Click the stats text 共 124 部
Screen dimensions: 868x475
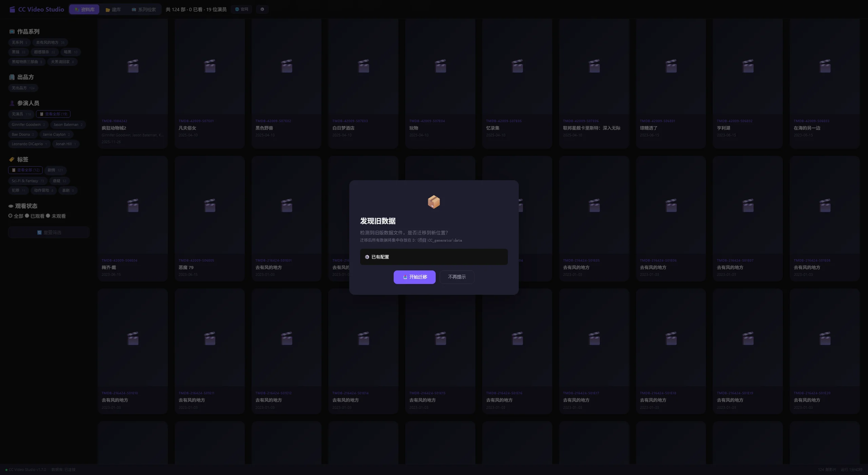pos(175,9)
